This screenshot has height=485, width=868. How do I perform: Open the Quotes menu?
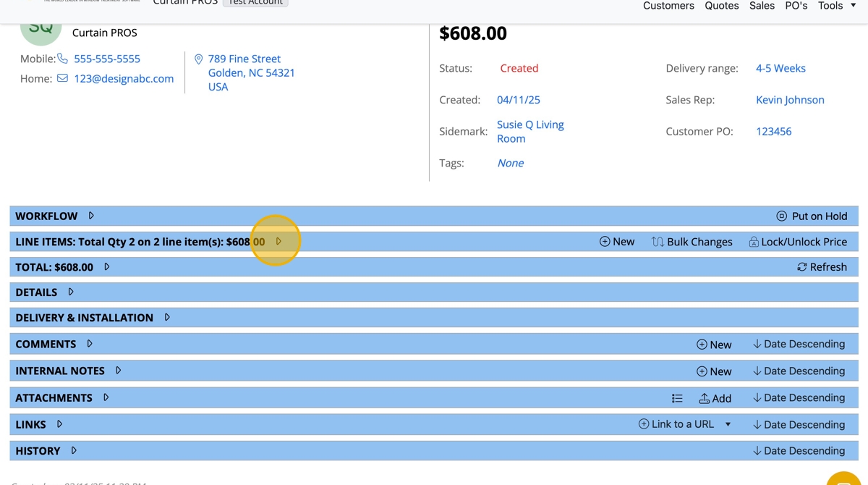tap(722, 6)
